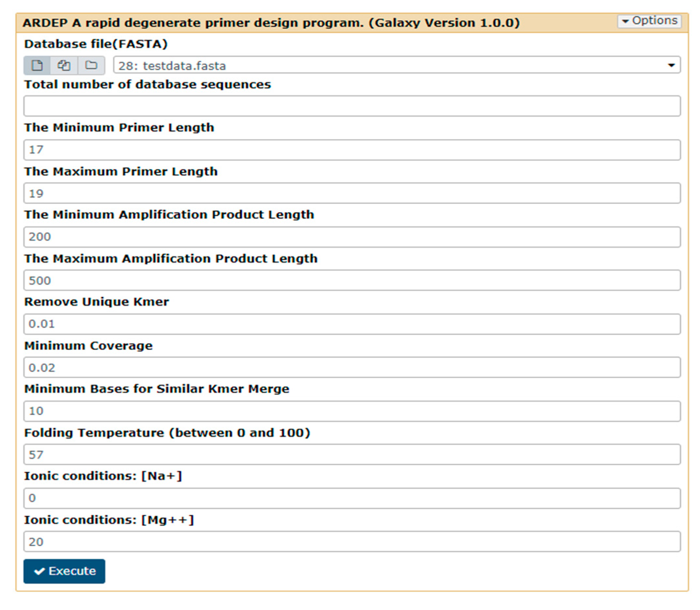Image resolution: width=700 pixels, height=610 pixels.
Task: Click the dropdown arrow of database file selector
Action: 671,65
